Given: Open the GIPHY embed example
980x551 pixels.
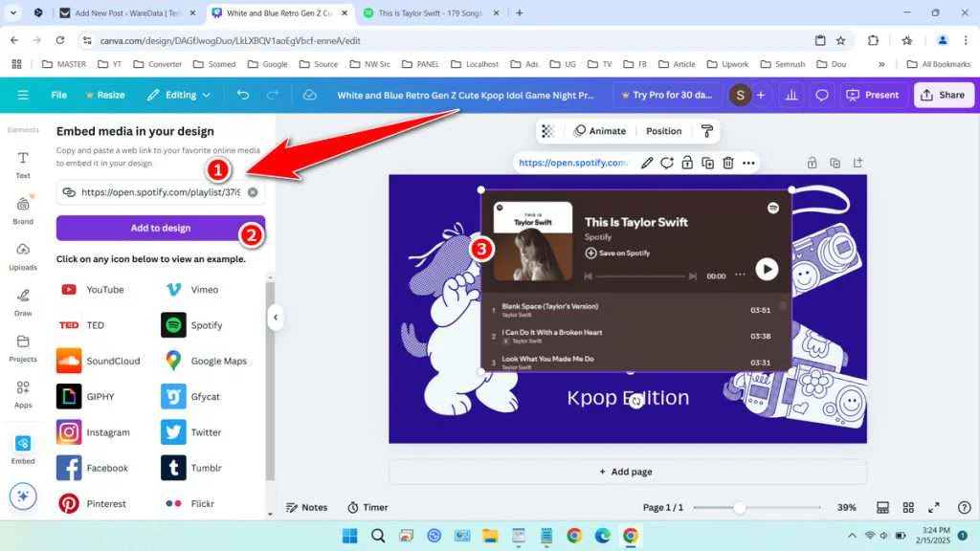Looking at the screenshot, I should coord(96,396).
